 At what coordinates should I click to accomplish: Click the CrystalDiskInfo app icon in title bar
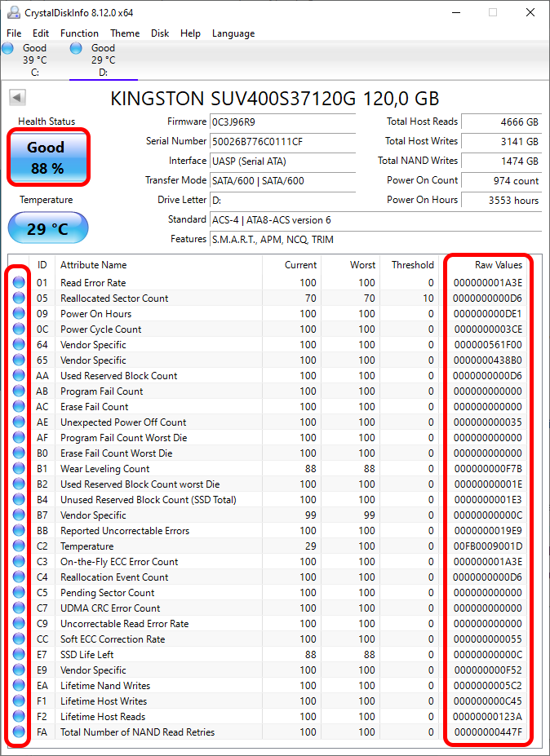[x=15, y=12]
